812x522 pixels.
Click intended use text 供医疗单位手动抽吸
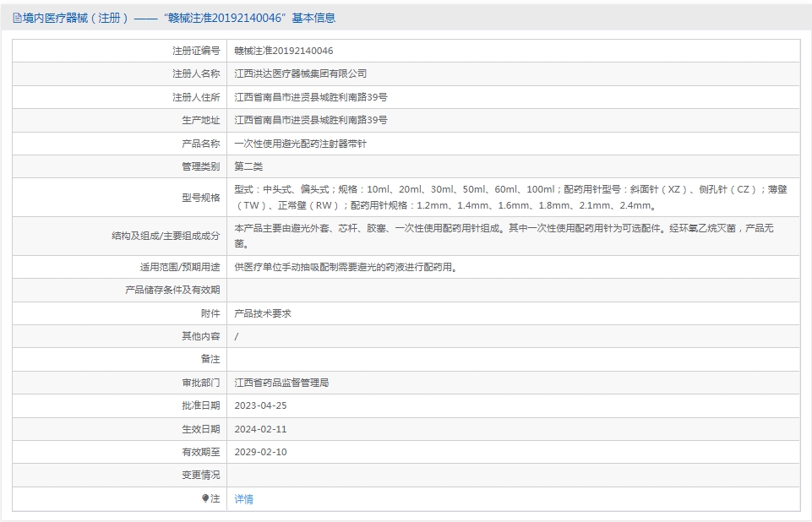point(346,267)
